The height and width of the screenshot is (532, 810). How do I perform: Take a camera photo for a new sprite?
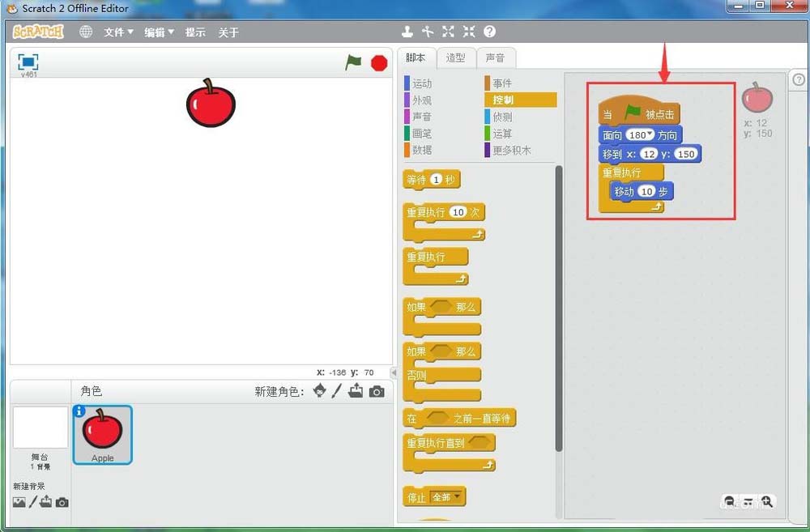[x=374, y=392]
